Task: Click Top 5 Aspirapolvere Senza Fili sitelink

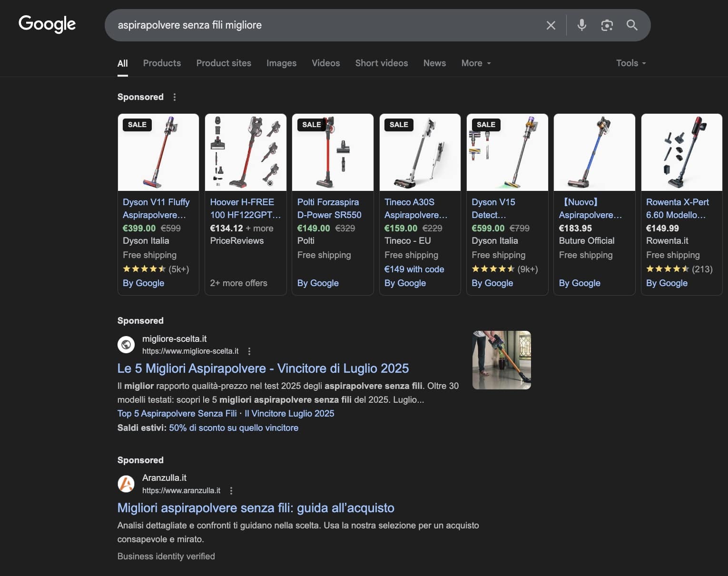Action: click(x=177, y=414)
